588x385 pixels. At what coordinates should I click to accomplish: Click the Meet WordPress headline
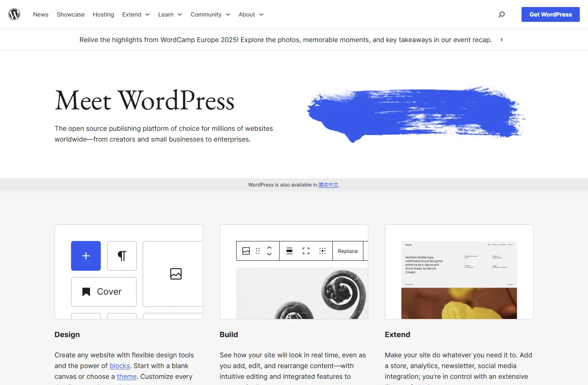click(x=145, y=101)
